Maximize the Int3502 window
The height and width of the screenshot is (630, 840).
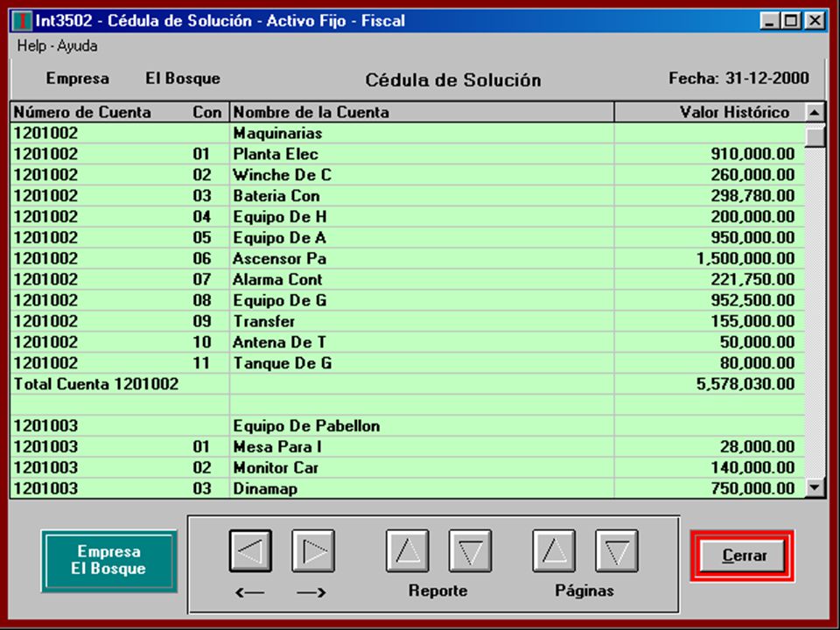(x=791, y=21)
